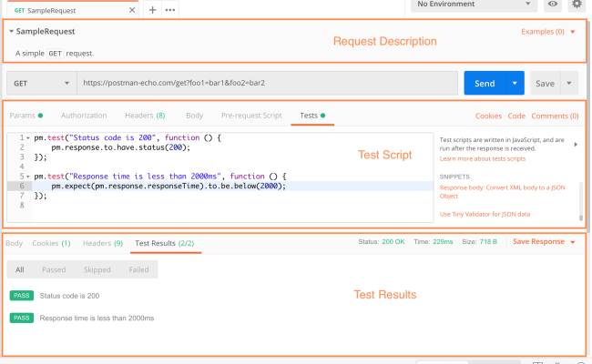The height and width of the screenshot is (364, 592).
Task: Open the Save Response dropdown
Action: [544, 242]
